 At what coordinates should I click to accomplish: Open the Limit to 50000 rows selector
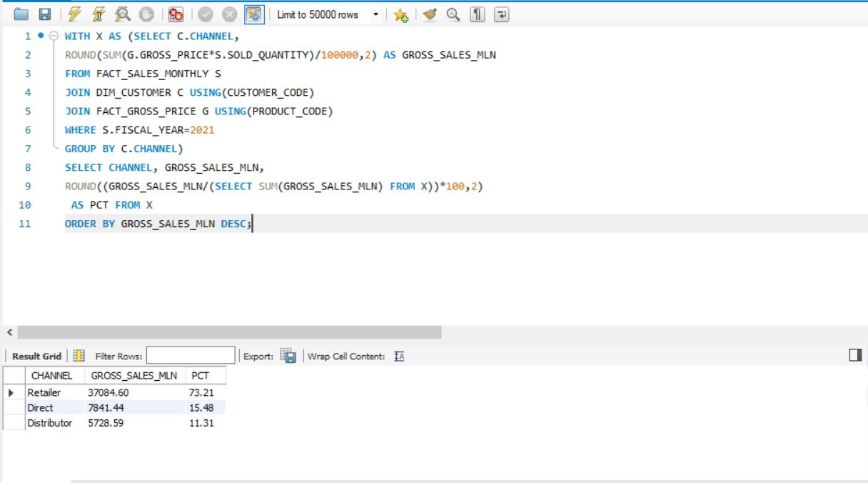coord(321,15)
